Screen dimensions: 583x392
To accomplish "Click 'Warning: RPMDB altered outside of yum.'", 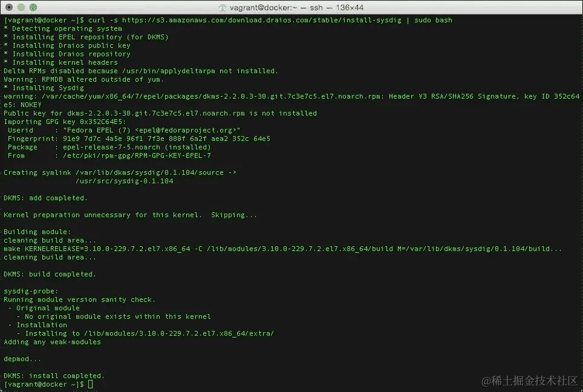I will tap(83, 79).
